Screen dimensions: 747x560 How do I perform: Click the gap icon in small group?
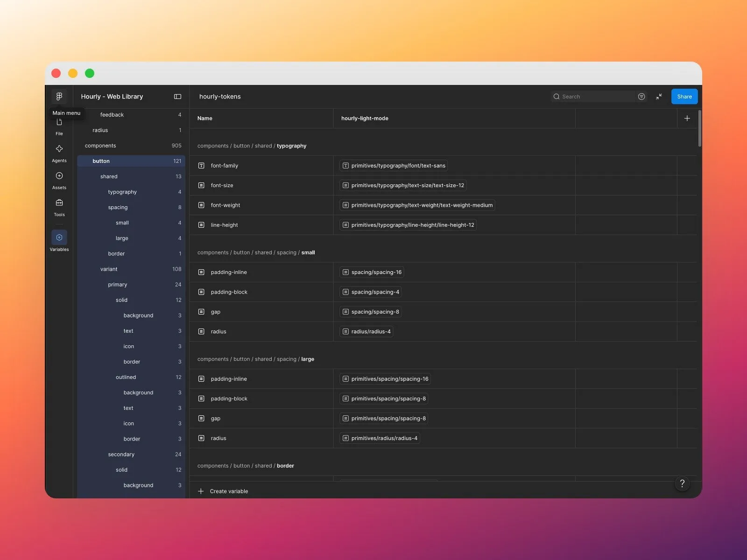201,312
